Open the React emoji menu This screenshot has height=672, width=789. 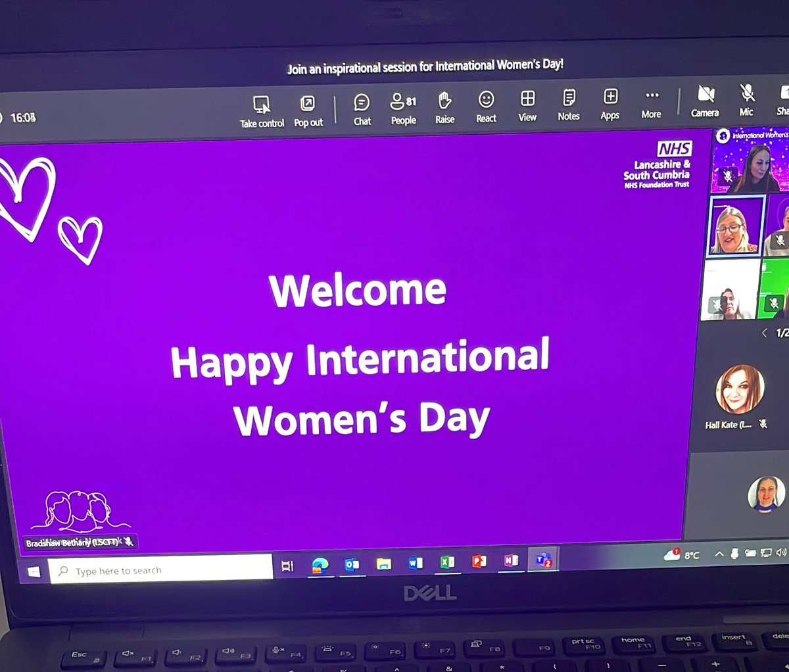click(x=486, y=107)
